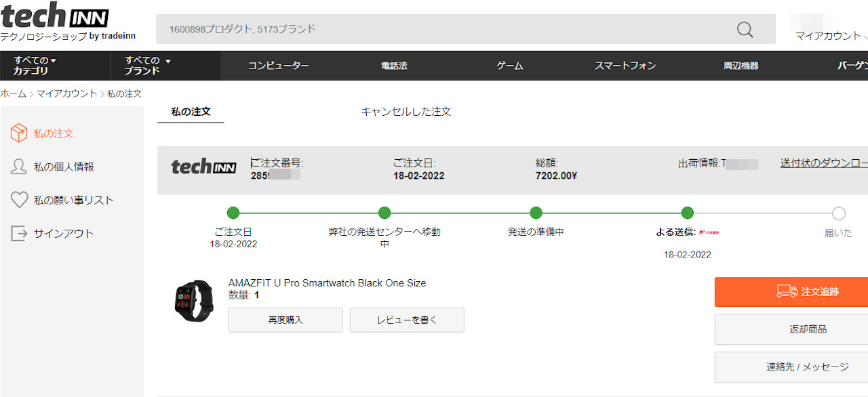Viewport: 868px width, 397px height.
Task: Click the delivery truck icon
Action: pos(787,291)
